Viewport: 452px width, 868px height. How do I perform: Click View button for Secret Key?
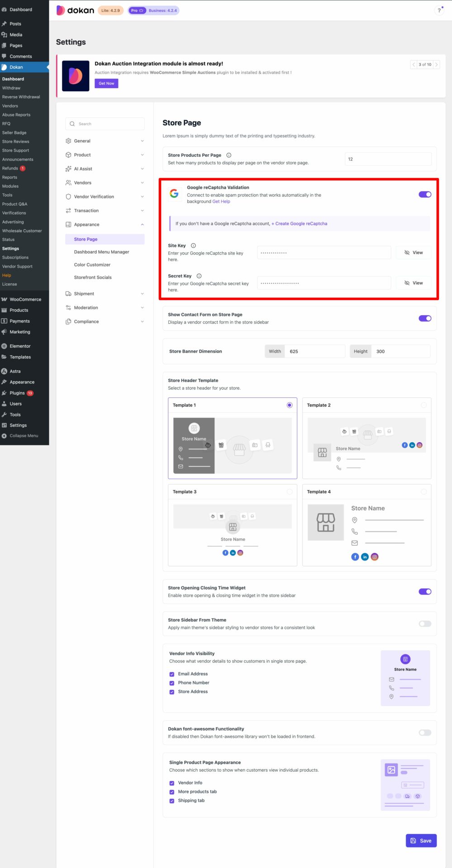click(414, 283)
